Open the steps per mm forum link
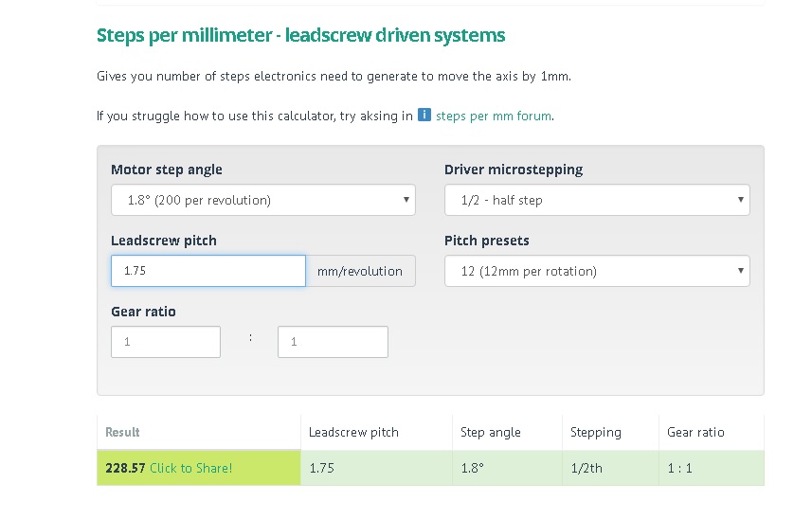Screen dimensions: 812x519 494,116
